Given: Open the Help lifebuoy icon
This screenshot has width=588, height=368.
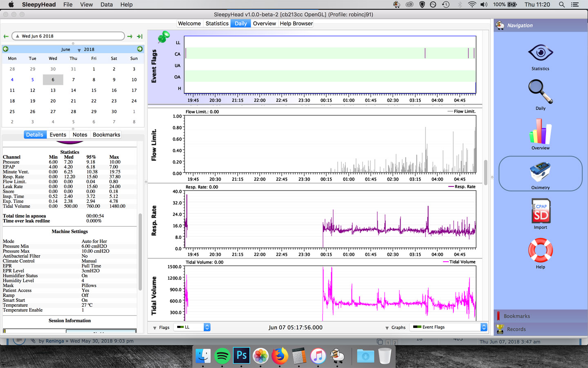Looking at the screenshot, I should pos(540,250).
